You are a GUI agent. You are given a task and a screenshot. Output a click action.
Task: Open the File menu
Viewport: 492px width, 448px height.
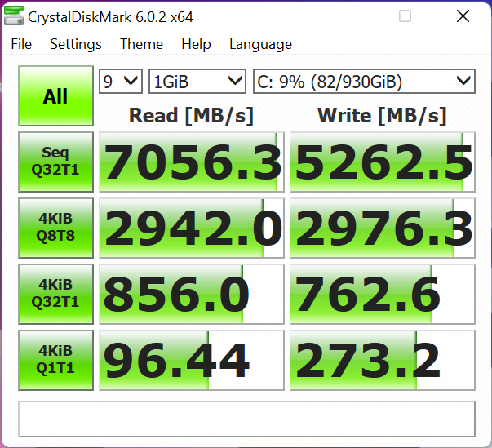click(x=21, y=44)
